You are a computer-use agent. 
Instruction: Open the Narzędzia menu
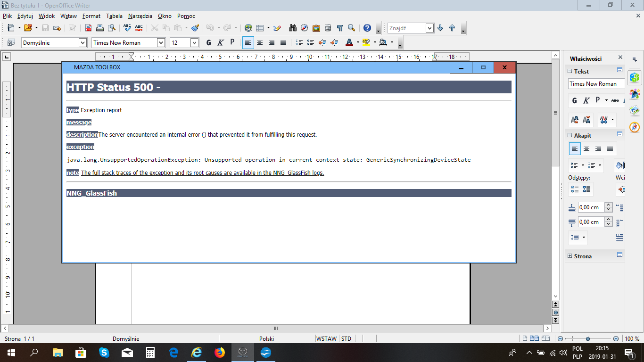pos(140,16)
